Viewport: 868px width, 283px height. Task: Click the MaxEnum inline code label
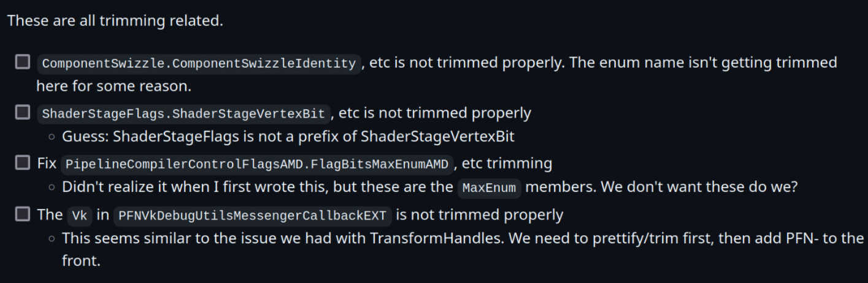[x=489, y=187]
